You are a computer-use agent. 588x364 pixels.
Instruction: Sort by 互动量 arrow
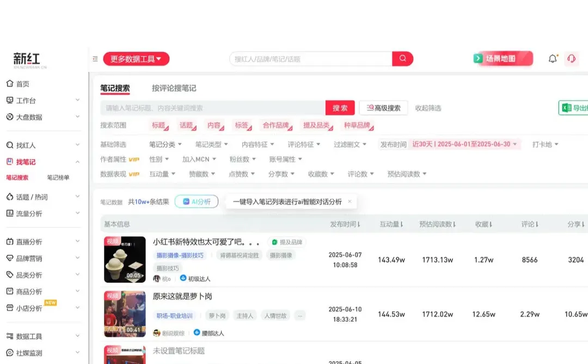tap(402, 224)
